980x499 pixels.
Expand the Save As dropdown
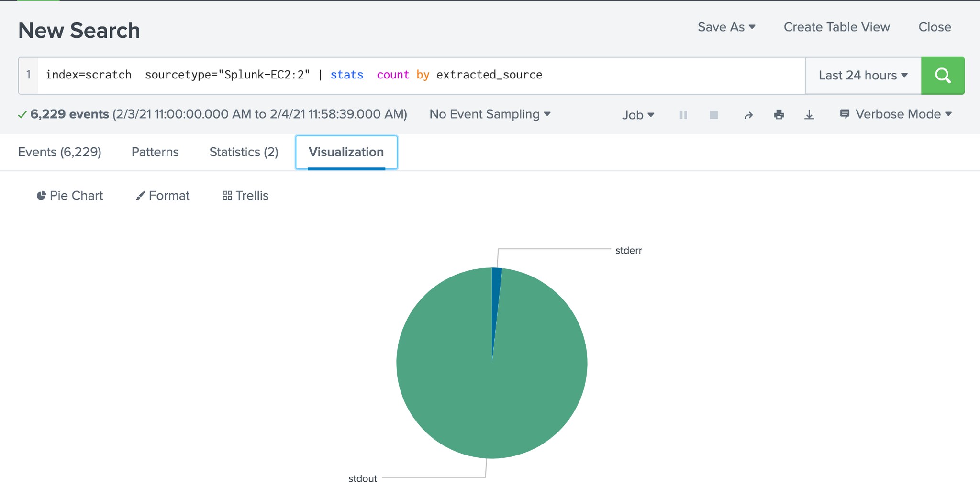[726, 27]
